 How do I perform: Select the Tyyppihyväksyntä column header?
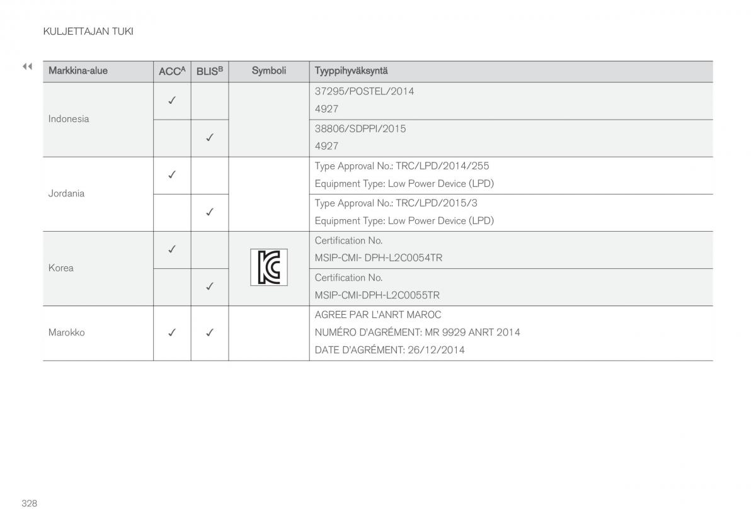pyautogui.click(x=352, y=71)
